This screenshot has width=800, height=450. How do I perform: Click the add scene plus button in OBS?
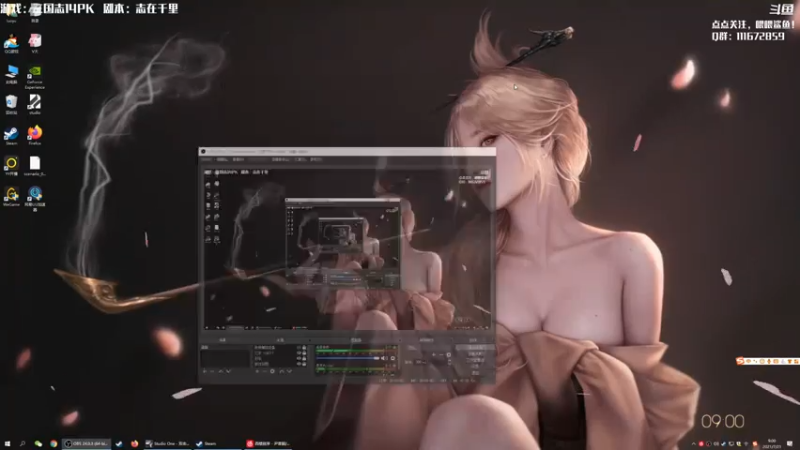205,371
